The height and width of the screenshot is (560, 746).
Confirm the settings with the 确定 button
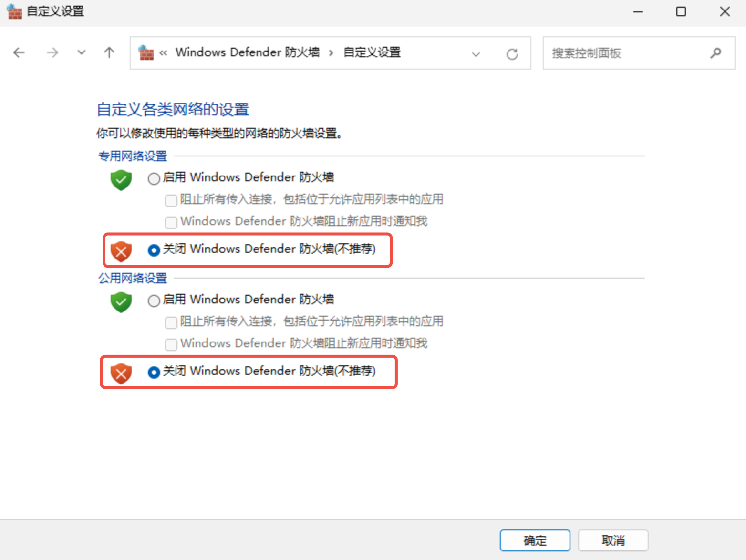[535, 540]
